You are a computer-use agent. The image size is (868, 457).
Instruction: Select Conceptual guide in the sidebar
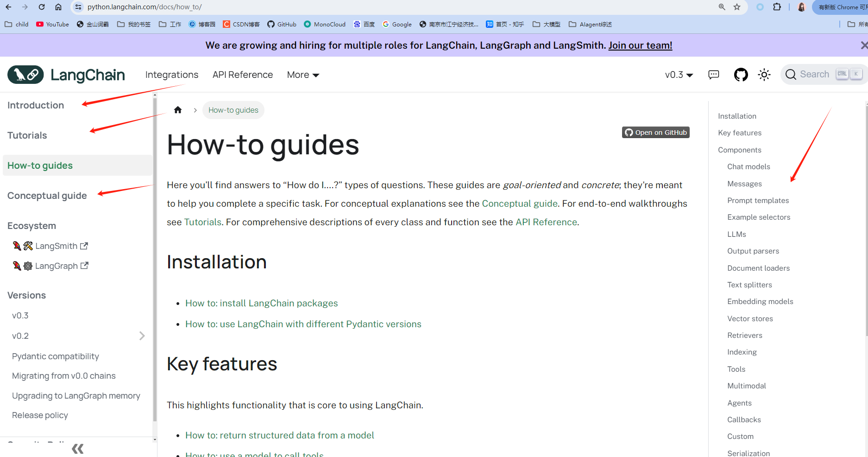(x=47, y=196)
